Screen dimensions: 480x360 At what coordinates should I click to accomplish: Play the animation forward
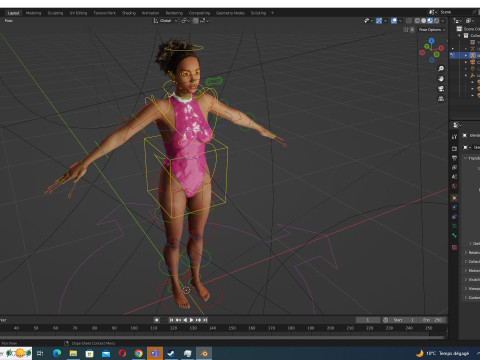tap(192, 320)
